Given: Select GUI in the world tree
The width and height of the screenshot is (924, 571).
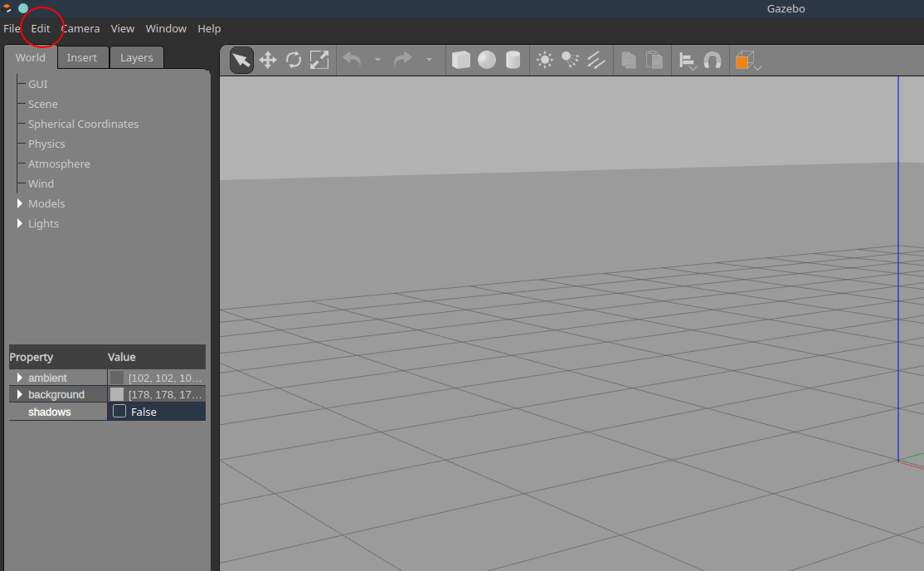Looking at the screenshot, I should [37, 85].
